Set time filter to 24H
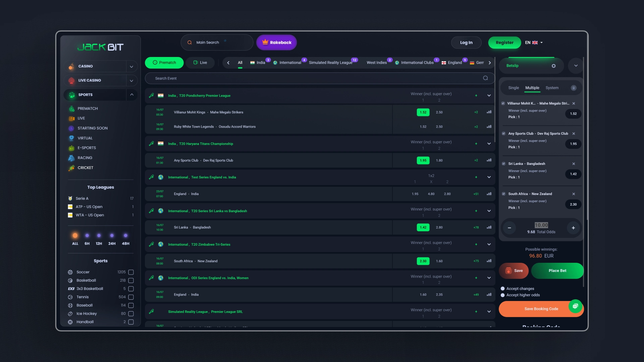This screenshot has height=362, width=644. [x=112, y=239]
